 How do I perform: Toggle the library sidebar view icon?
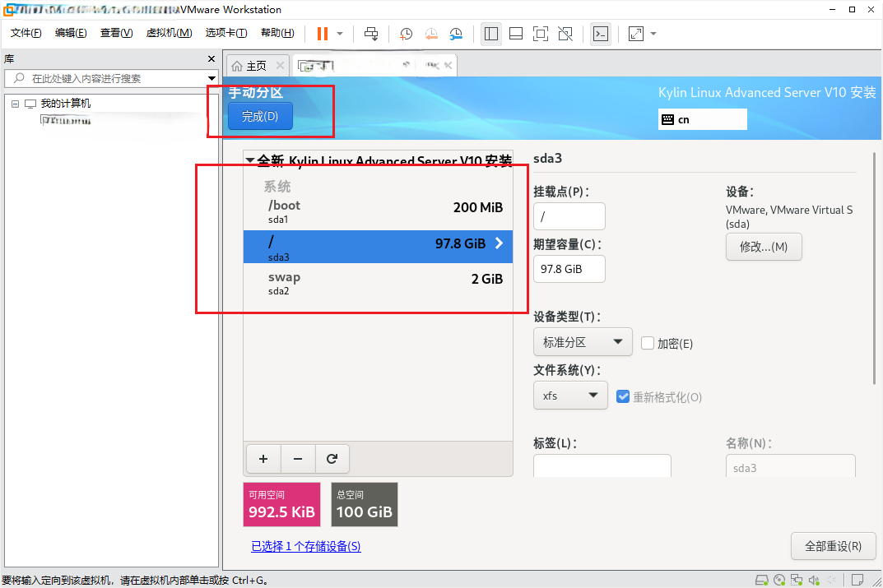tap(491, 34)
